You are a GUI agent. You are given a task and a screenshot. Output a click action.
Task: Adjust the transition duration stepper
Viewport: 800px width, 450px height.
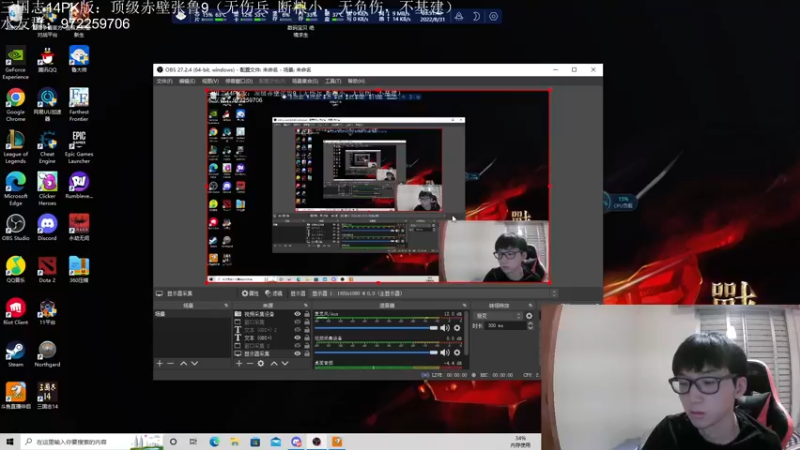point(530,326)
